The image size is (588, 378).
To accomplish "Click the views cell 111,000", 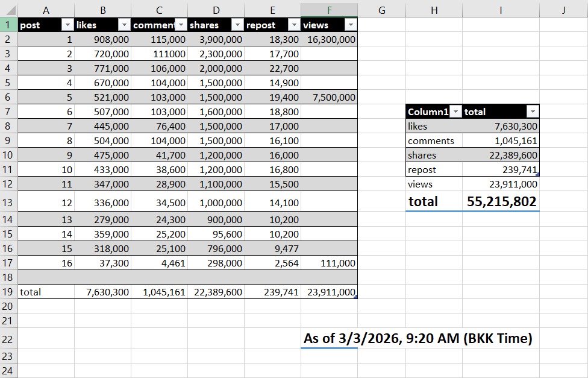I will [330, 263].
